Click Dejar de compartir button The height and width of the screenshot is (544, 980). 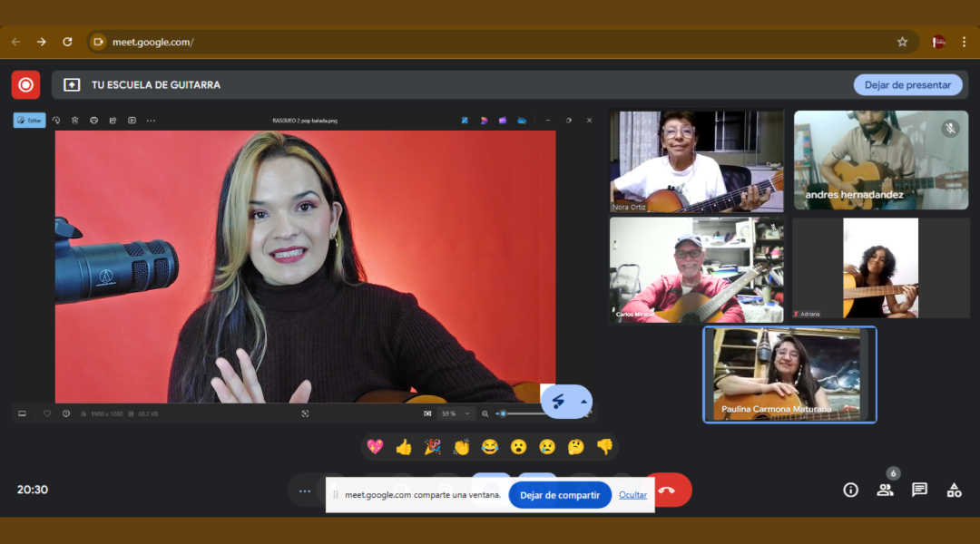pyautogui.click(x=559, y=495)
